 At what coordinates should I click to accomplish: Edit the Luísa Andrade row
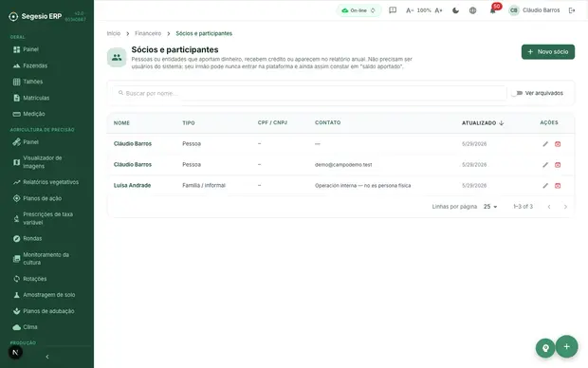pyautogui.click(x=545, y=186)
